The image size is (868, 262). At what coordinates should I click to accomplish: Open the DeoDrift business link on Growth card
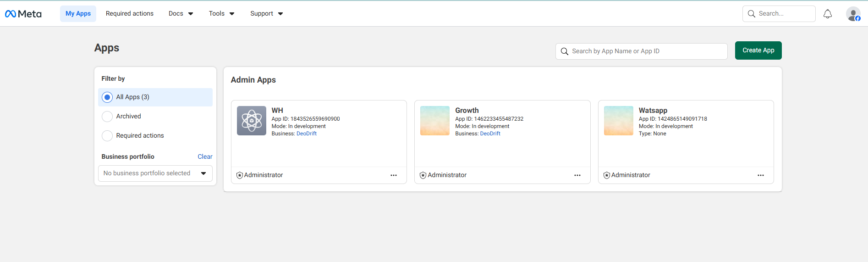[490, 134]
